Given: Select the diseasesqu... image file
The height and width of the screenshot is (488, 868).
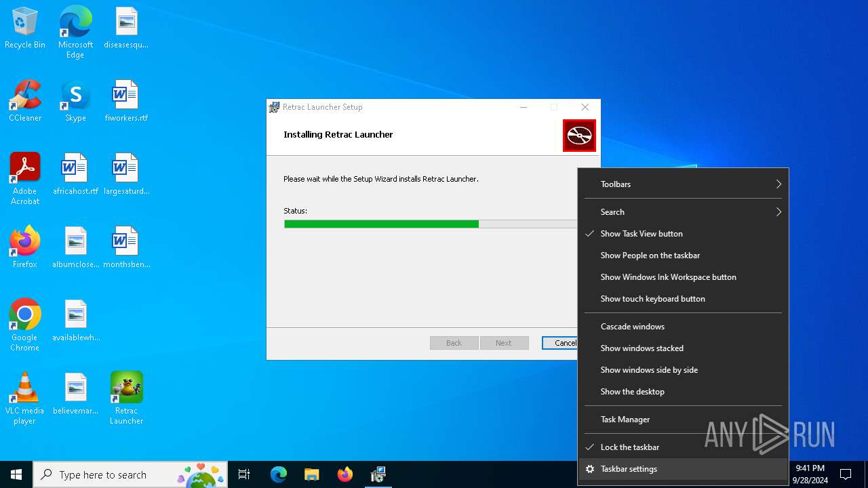Looking at the screenshot, I should (126, 28).
